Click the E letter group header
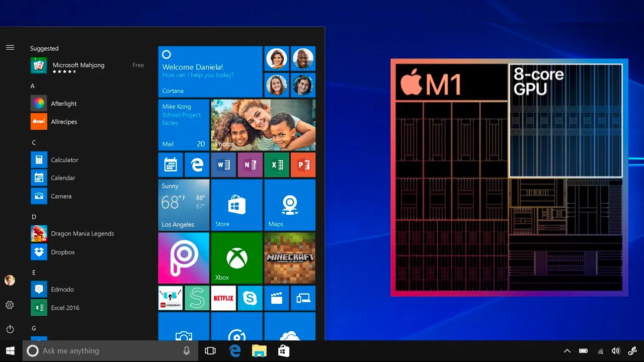 tap(34, 273)
